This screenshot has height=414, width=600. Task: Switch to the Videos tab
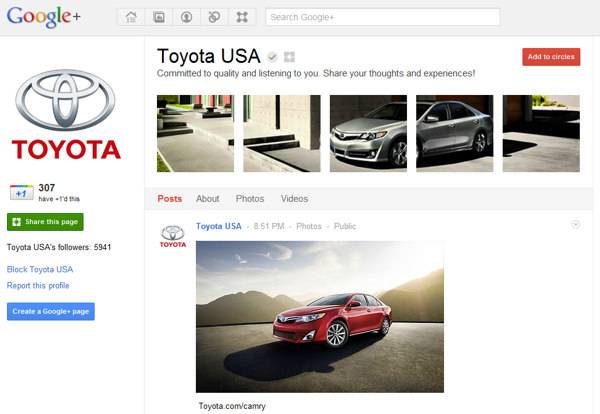click(x=294, y=199)
